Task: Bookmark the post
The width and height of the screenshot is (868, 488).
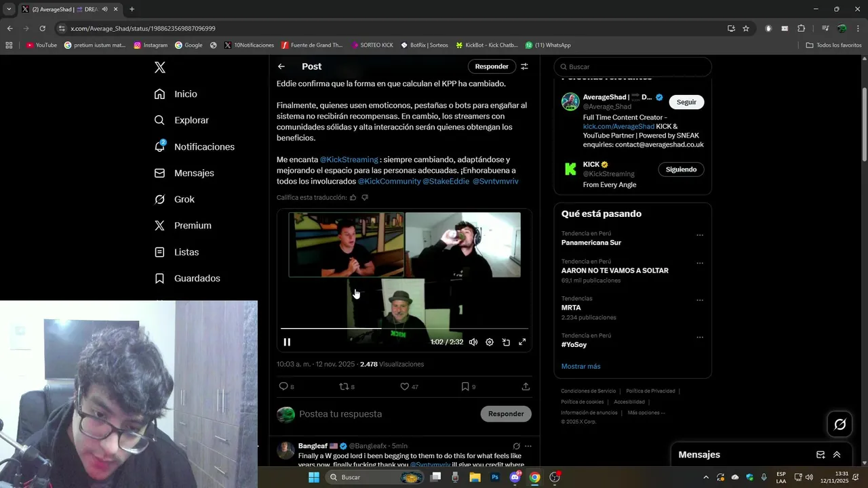Action: pyautogui.click(x=468, y=386)
